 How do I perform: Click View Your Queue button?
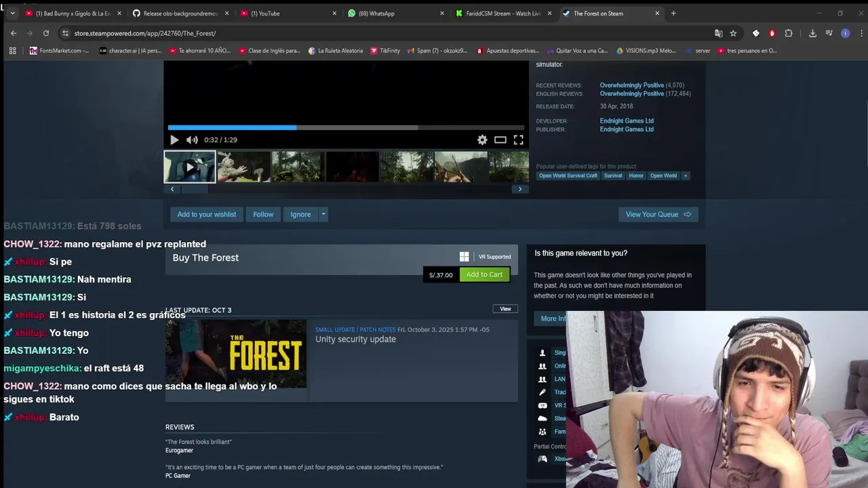coord(658,214)
